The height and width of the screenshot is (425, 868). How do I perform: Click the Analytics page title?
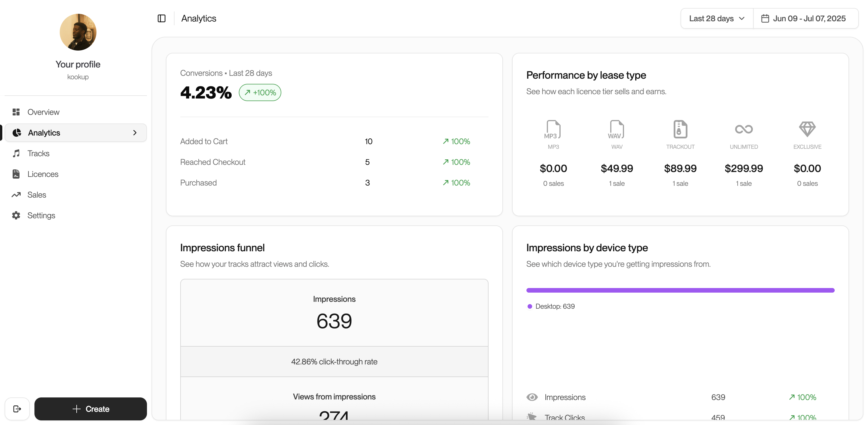[199, 18]
